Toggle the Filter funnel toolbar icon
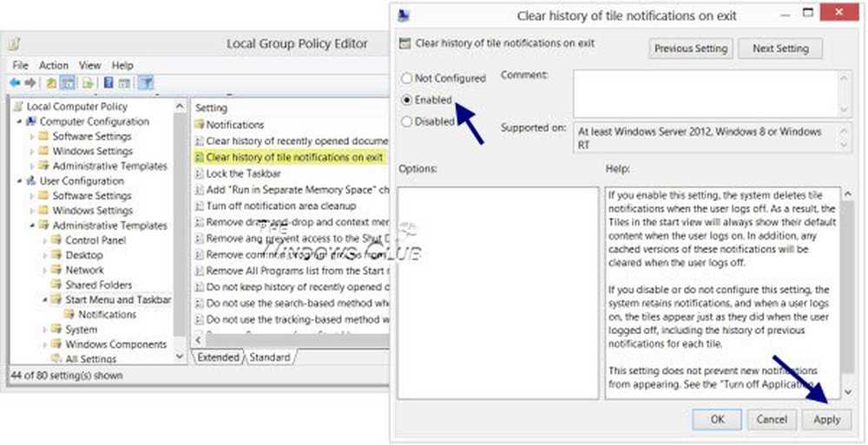Image resolution: width=868 pixels, height=445 pixels. click(x=146, y=83)
